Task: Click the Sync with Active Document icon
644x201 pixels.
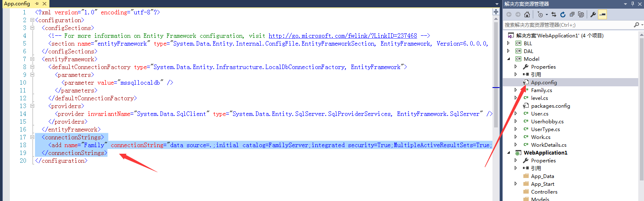Action: (x=554, y=14)
